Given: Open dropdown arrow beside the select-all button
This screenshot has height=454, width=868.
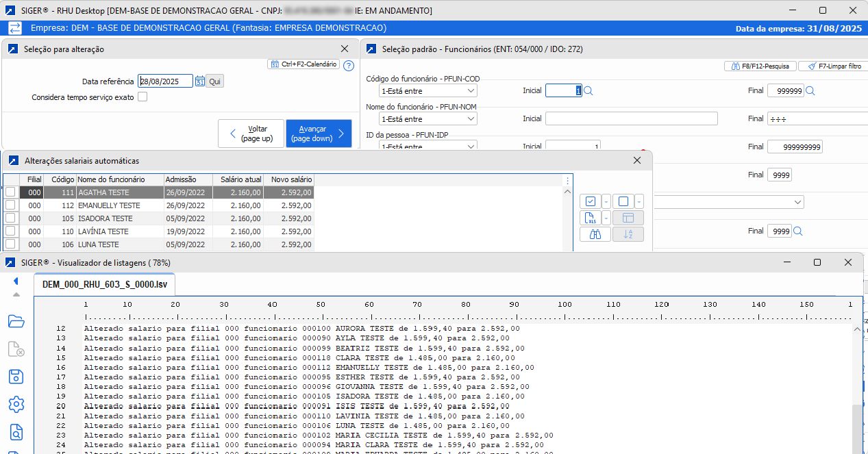Looking at the screenshot, I should (606, 201).
